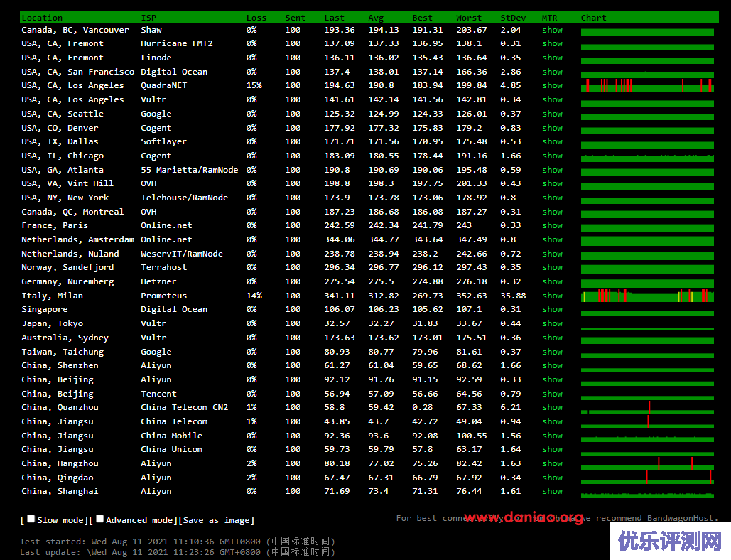Click the Chart column header

(x=593, y=18)
